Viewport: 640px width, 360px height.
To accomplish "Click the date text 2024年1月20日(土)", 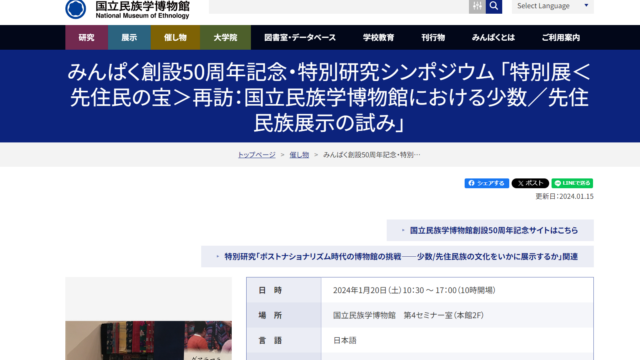I will [367, 290].
